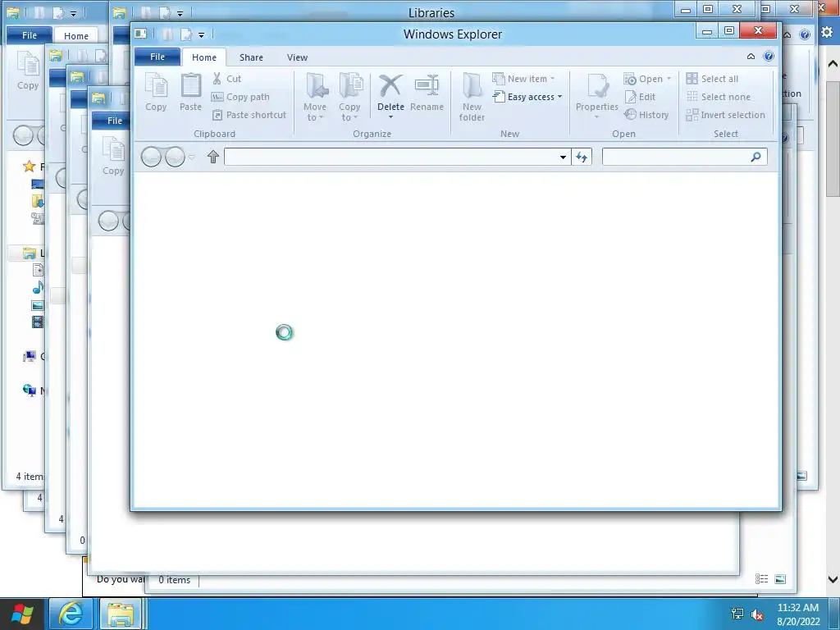Click the Copy icon in Windows Explorer ribbon

click(x=156, y=92)
